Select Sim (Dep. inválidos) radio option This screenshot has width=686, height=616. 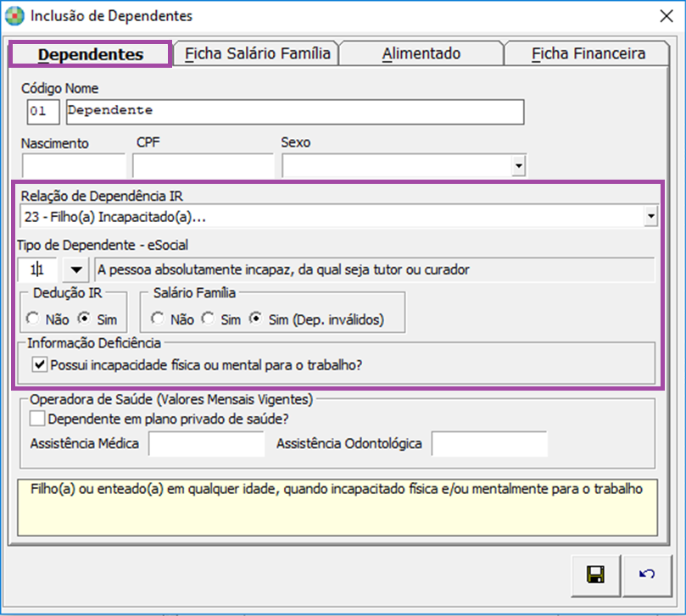click(256, 319)
